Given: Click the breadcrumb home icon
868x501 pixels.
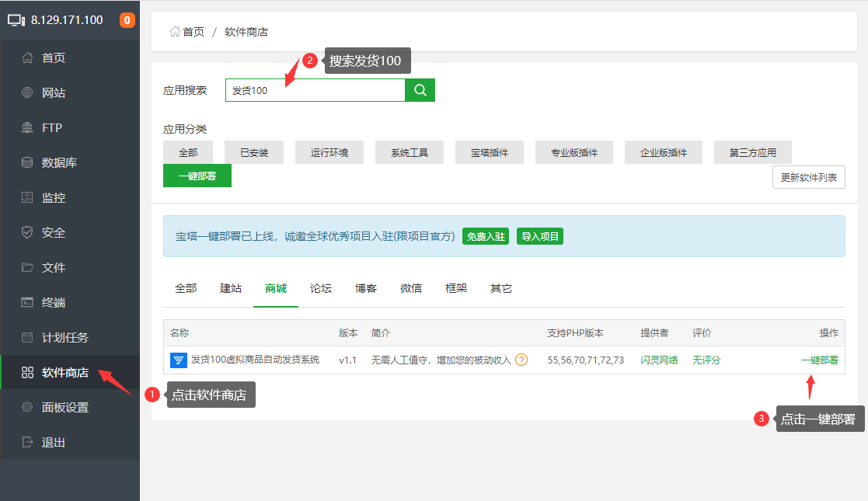Looking at the screenshot, I should (x=175, y=32).
